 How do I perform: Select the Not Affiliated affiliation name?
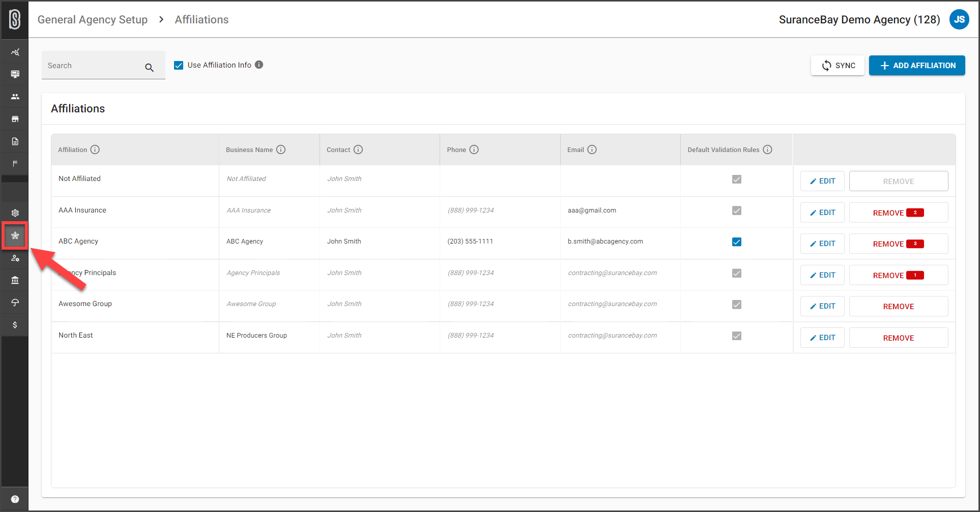79,178
